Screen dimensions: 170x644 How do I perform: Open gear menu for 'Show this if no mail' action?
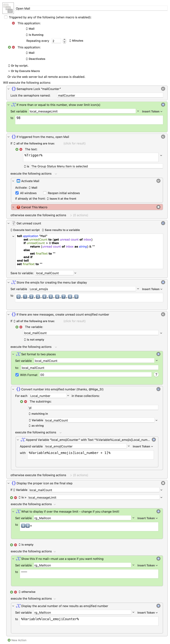[158, 558]
